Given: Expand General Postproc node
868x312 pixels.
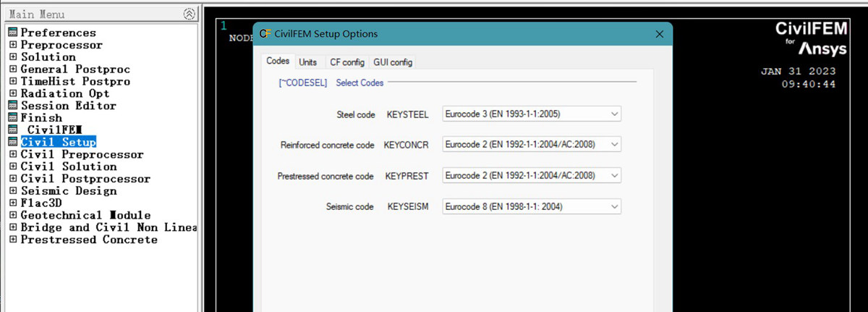Looking at the screenshot, I should point(12,69).
